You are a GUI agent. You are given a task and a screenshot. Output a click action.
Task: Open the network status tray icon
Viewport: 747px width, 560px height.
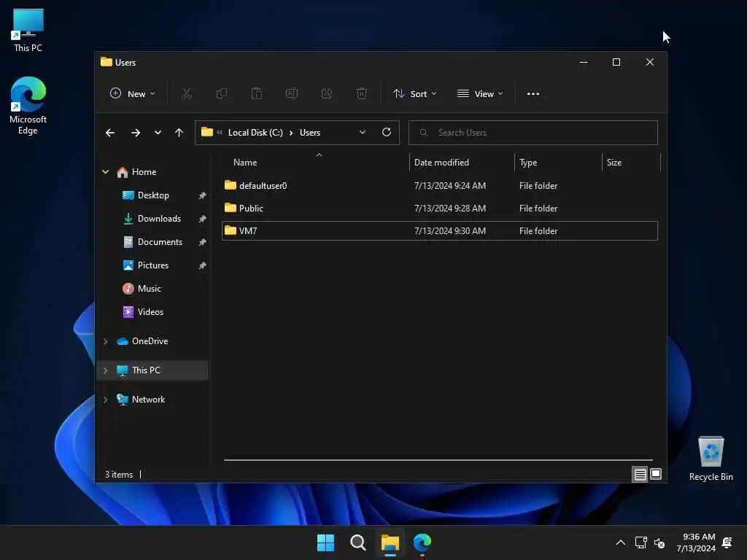pyautogui.click(x=640, y=542)
